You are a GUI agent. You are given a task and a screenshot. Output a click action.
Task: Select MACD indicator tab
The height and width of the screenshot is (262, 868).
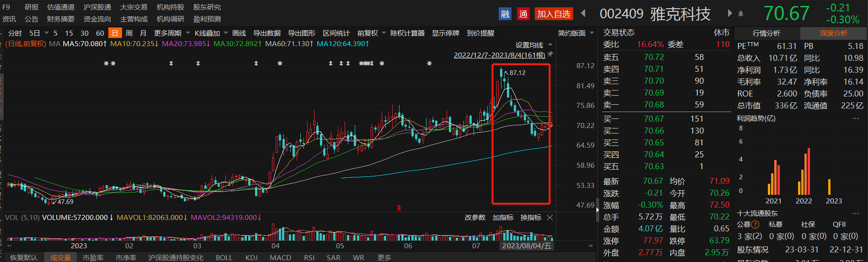coord(281,257)
